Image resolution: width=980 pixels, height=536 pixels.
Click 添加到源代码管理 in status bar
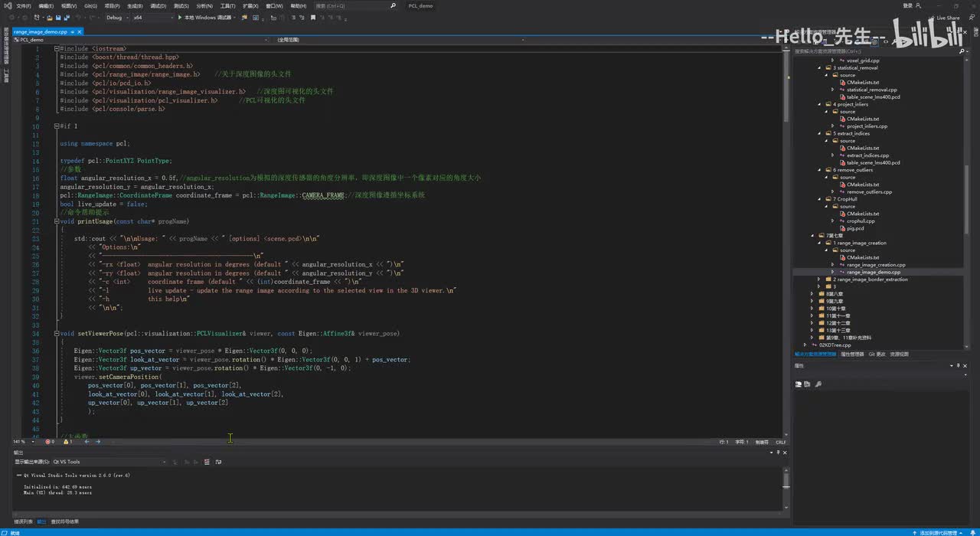[x=938, y=532]
